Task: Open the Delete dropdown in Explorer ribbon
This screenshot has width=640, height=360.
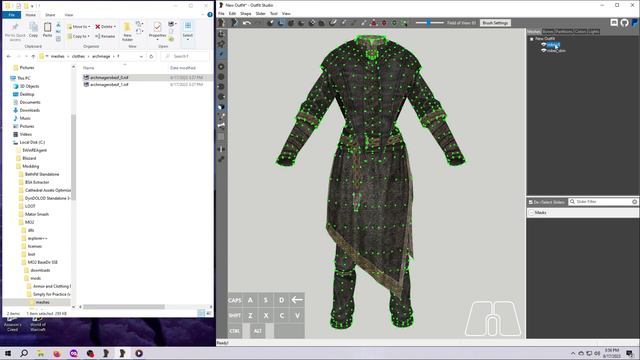Action: [105, 27]
